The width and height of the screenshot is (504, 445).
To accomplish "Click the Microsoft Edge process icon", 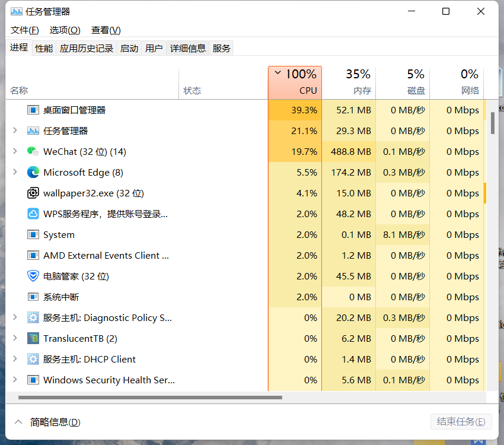I will [33, 172].
